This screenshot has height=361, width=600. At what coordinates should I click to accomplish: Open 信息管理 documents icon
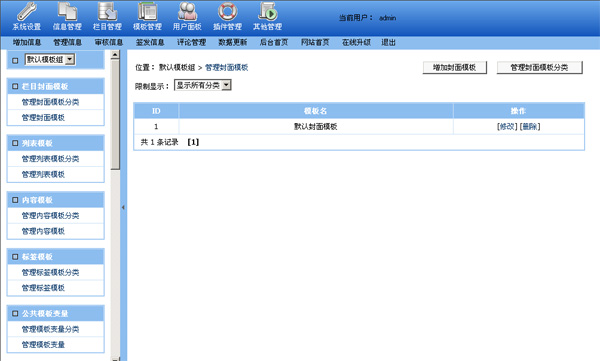click(67, 11)
